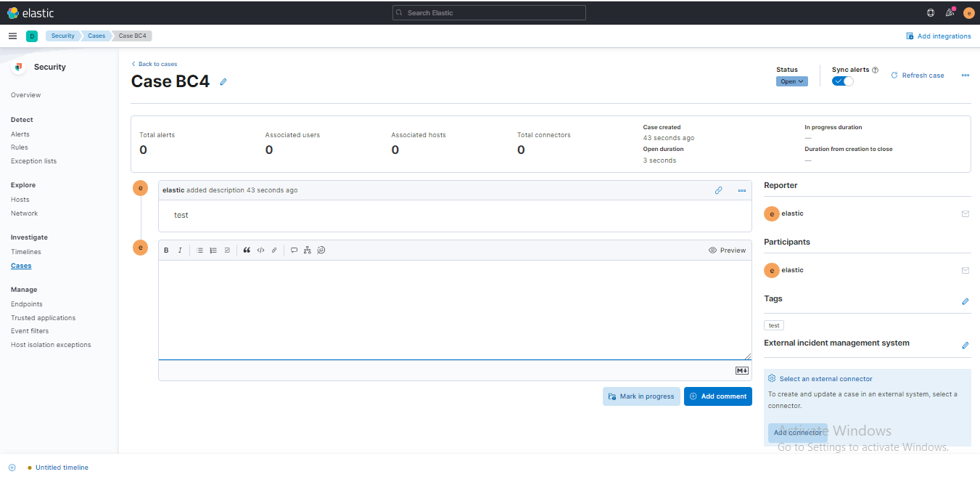Open Timelines in the sidebar
This screenshot has width=980, height=477.
tap(26, 252)
